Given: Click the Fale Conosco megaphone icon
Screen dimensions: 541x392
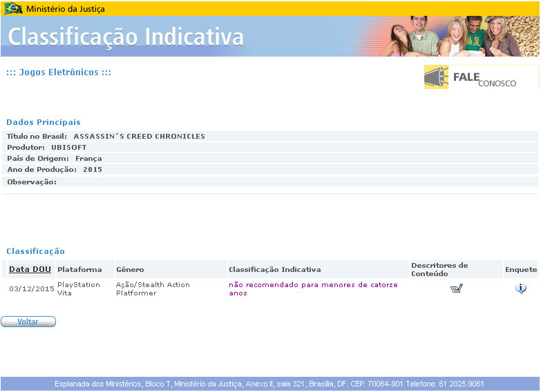Looking at the screenshot, I should pos(436,77).
